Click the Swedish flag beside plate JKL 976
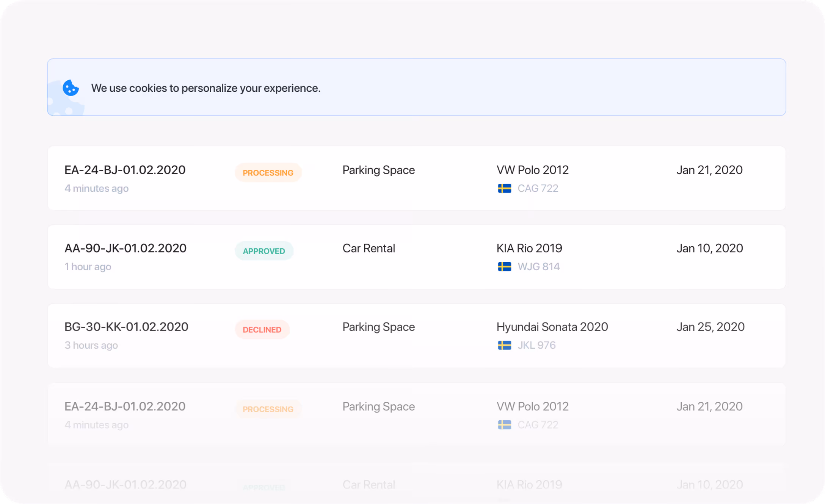Image resolution: width=825 pixels, height=504 pixels. [504, 345]
